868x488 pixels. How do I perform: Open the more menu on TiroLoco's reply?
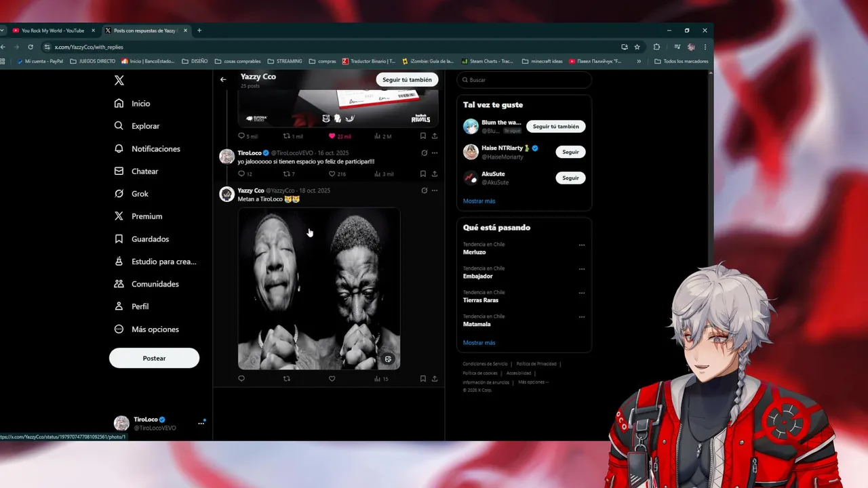pos(435,153)
